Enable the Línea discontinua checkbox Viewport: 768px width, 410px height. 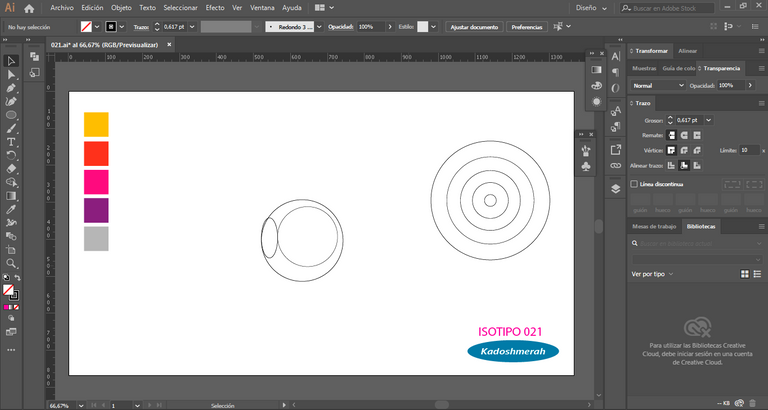point(634,184)
